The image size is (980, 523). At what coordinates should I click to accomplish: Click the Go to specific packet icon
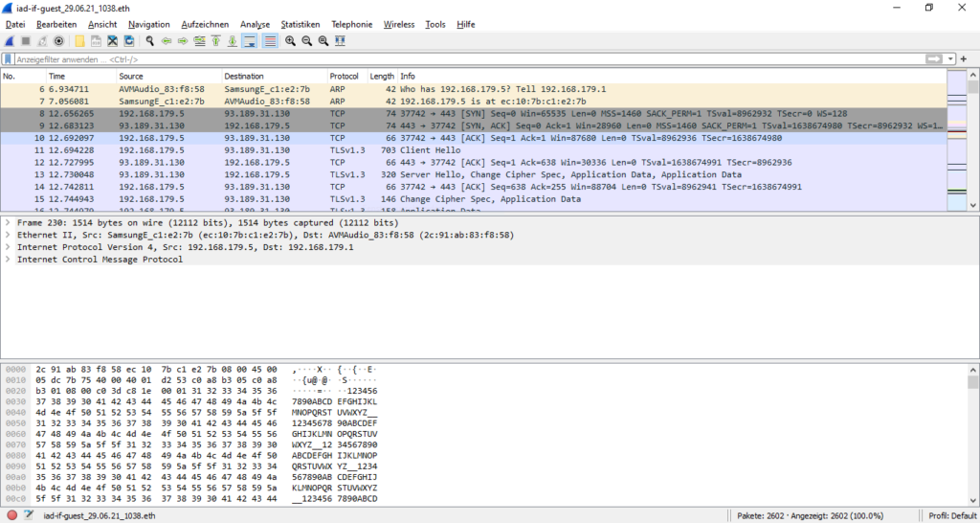coord(199,41)
